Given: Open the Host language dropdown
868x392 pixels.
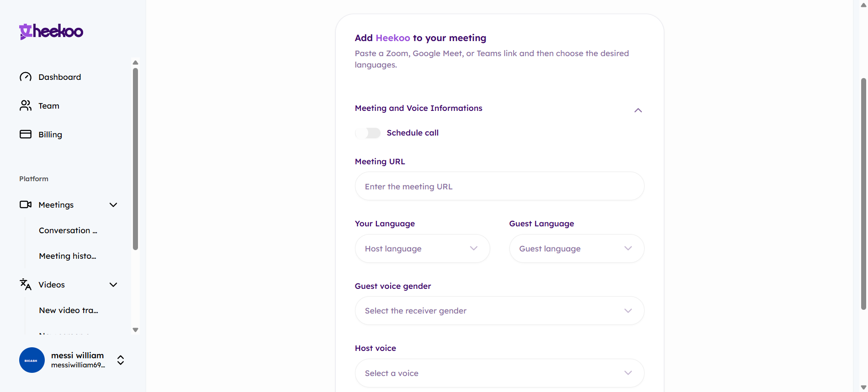Looking at the screenshot, I should point(423,248).
